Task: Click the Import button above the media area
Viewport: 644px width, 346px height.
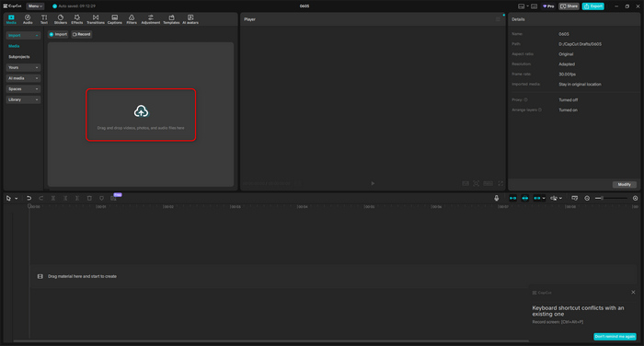Action: click(x=58, y=34)
